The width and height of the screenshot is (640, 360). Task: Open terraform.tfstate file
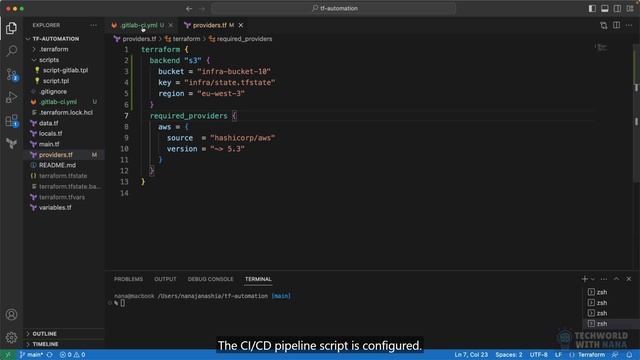tap(63, 176)
